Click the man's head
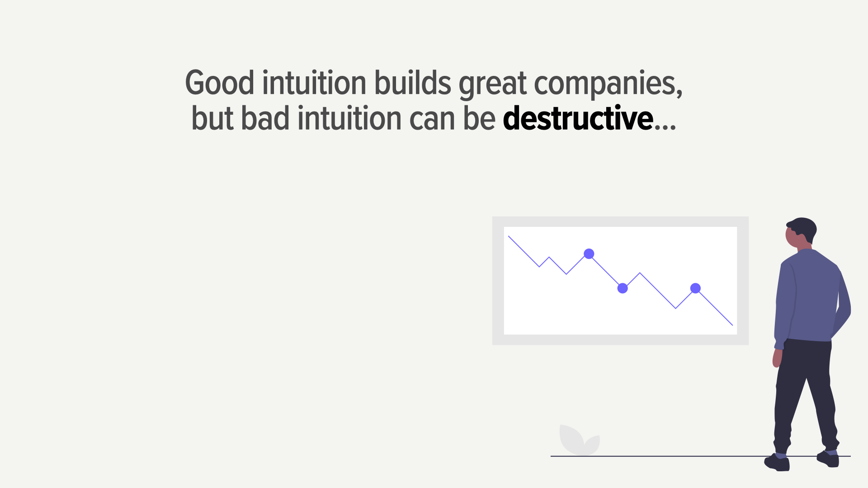Screen dimensions: 868x488 tap(802, 232)
